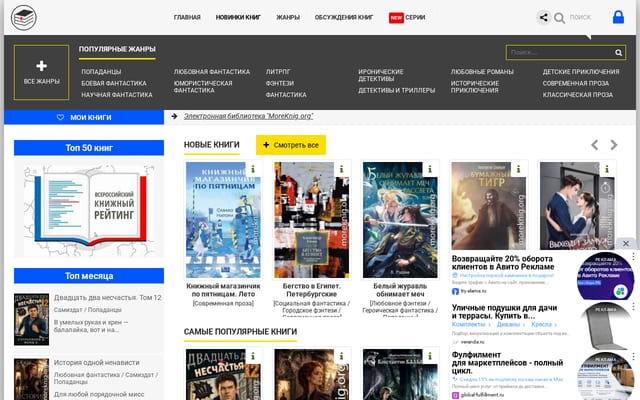Open Исторические приключения genre
This screenshot has height=400, width=640.
coord(475,87)
